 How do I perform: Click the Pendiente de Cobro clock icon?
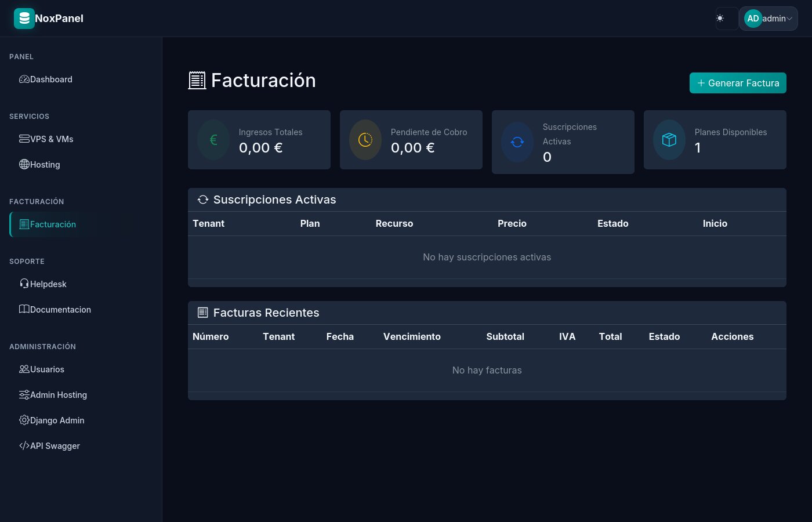365,140
